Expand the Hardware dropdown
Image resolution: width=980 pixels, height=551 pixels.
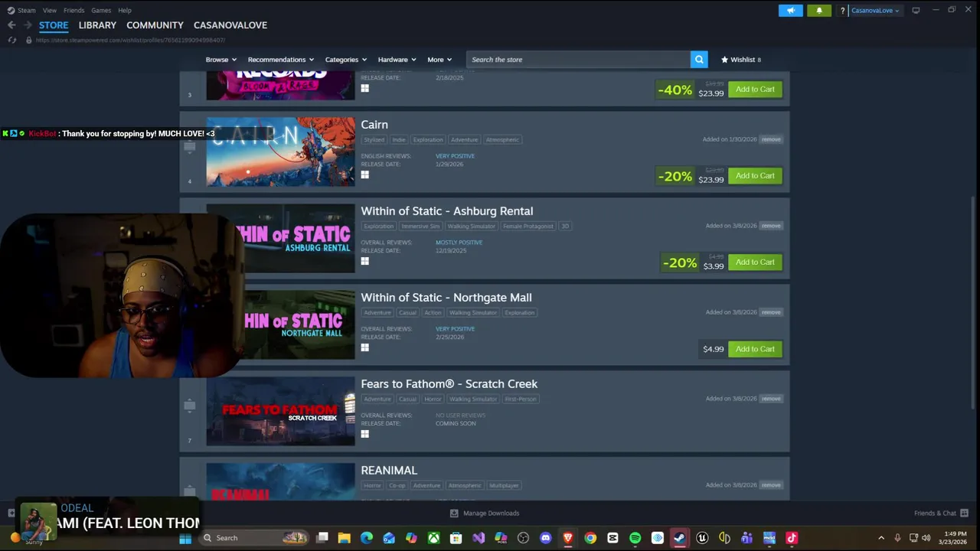coord(397,60)
